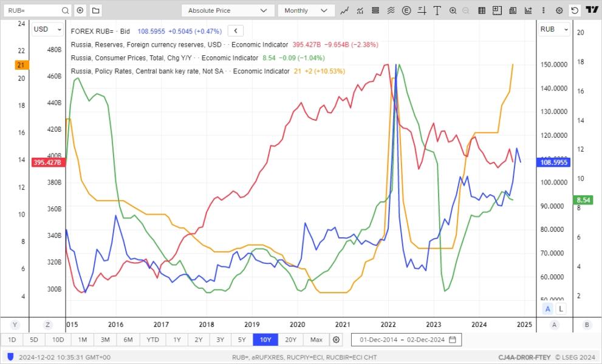Select the 1D range tab
Image resolution: width=602 pixels, height=364 pixels.
coord(12,340)
